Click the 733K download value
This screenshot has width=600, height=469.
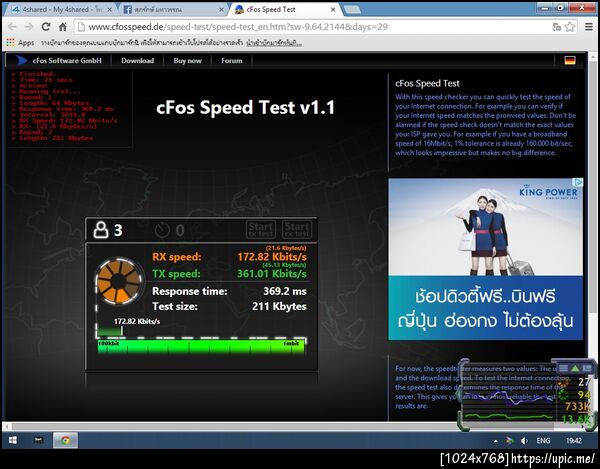(x=578, y=406)
